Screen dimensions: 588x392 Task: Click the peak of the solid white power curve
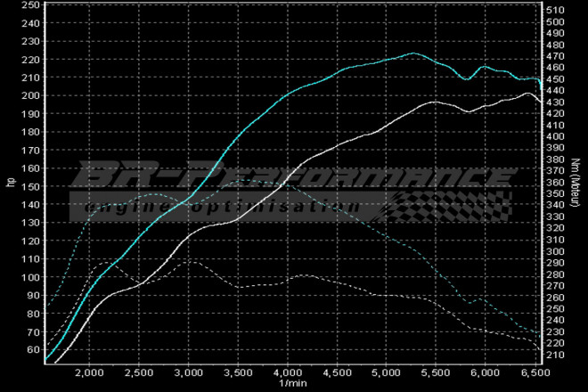527,93
